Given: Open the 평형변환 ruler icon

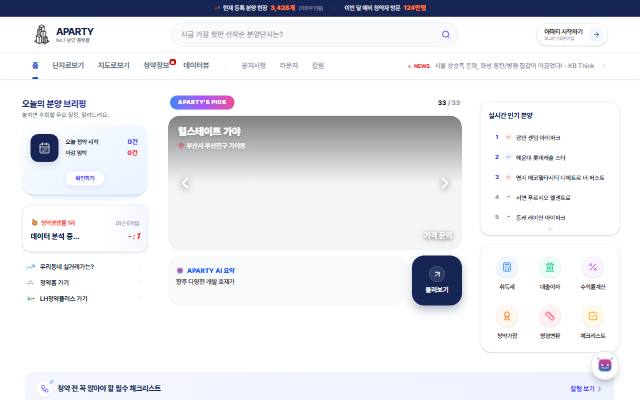Looking at the screenshot, I should click(550, 316).
